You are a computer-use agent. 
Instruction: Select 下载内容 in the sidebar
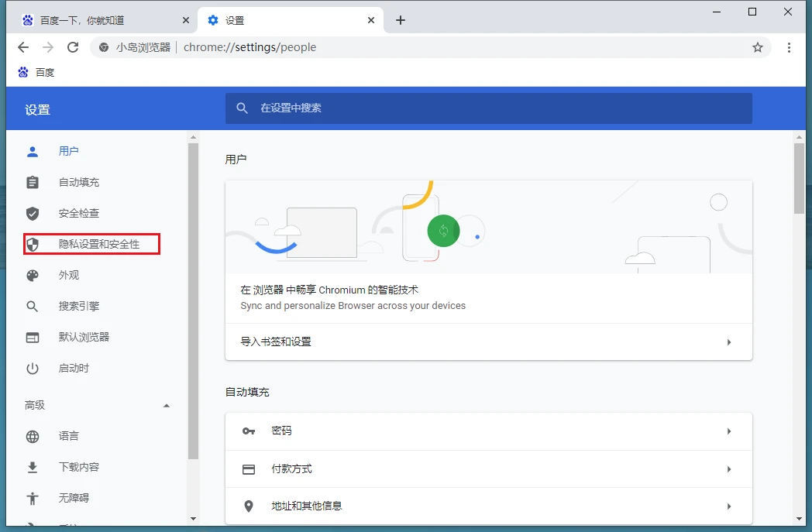pos(79,468)
